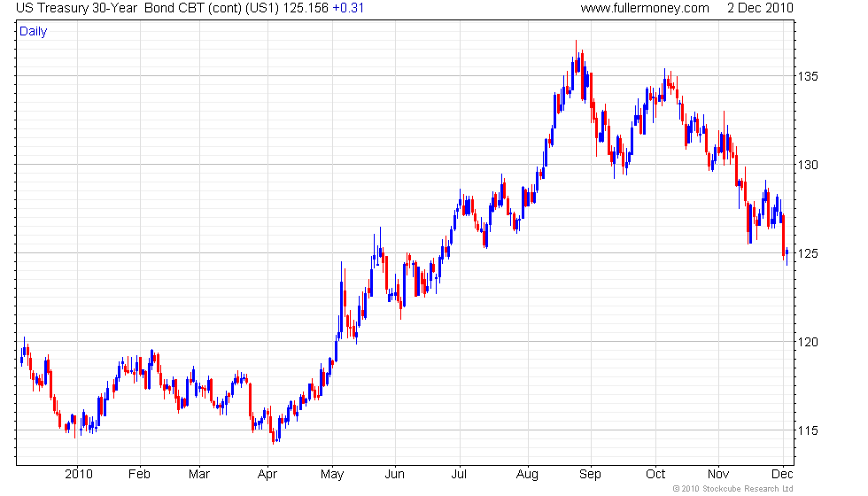Click the Oct x-axis label
This screenshot has height=496, width=868.
pyautogui.click(x=655, y=475)
